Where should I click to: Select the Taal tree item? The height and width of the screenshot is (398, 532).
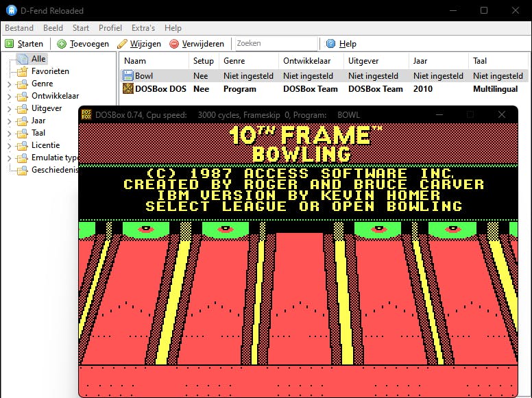pos(38,133)
